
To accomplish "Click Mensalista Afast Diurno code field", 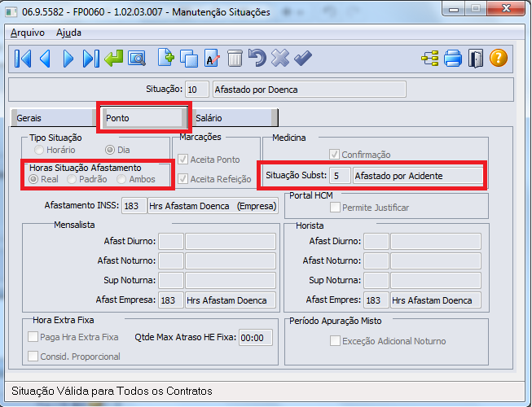I will click(171, 241).
